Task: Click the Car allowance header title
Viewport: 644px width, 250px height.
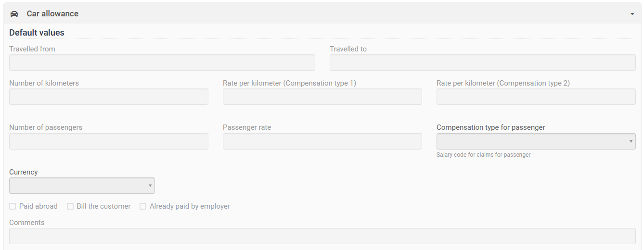Action: (x=52, y=14)
